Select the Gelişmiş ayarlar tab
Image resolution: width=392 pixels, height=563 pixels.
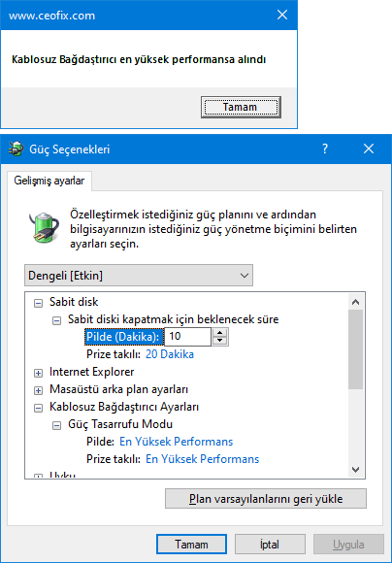49,181
